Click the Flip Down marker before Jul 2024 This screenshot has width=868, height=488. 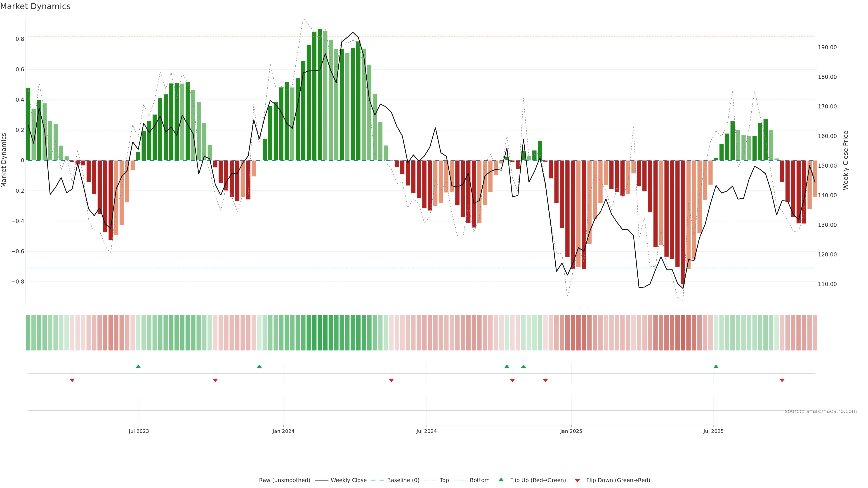point(391,380)
